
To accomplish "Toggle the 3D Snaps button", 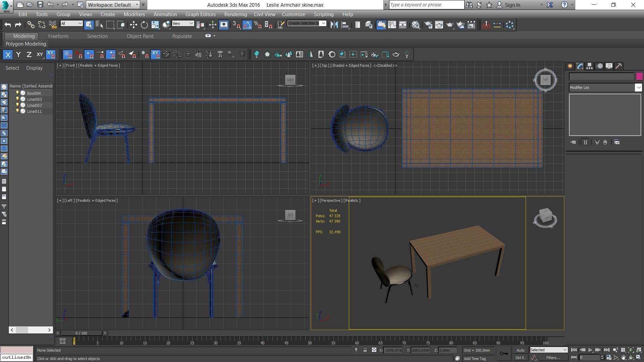I will coord(236,25).
